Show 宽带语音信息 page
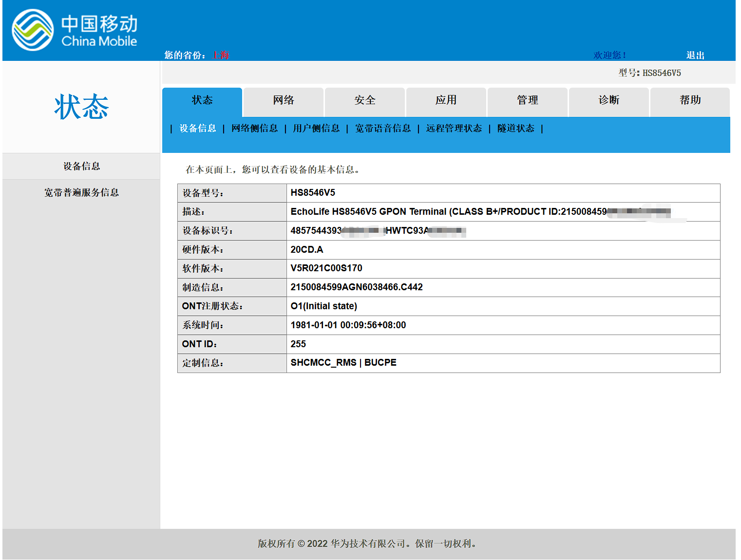Image resolution: width=741 pixels, height=560 pixels. [383, 129]
